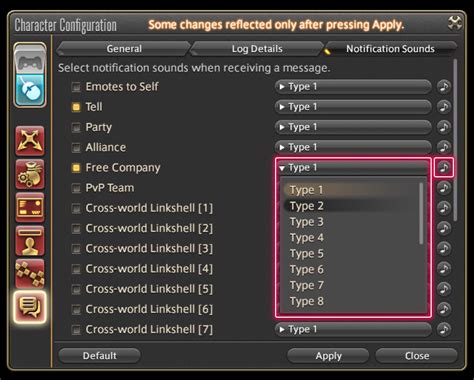Enable notification sound for Emotes to Self
This screenshot has width=474, height=380.
coord(76,87)
